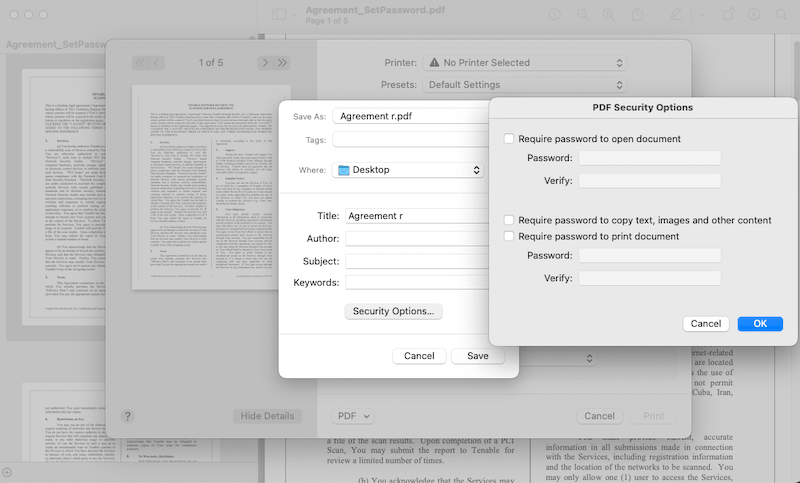Click the Desktop folder icon in Where
Screen dimensions: 800x483
click(344, 170)
